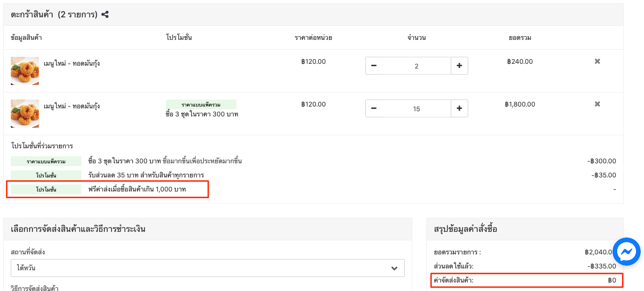Image resolution: width=644 pixels, height=291 pixels.
Task: Open product thumbnail in the ฿240.00 row
Action: [25, 71]
